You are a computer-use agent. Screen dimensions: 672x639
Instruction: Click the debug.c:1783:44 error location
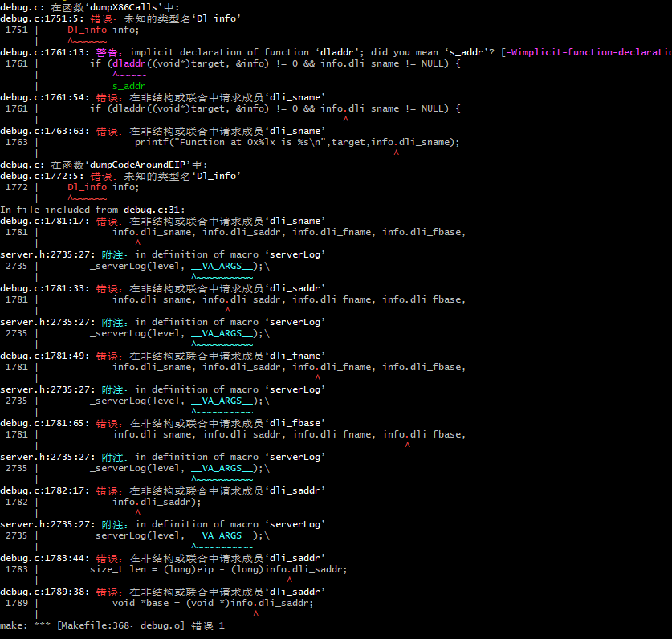(x=45, y=558)
